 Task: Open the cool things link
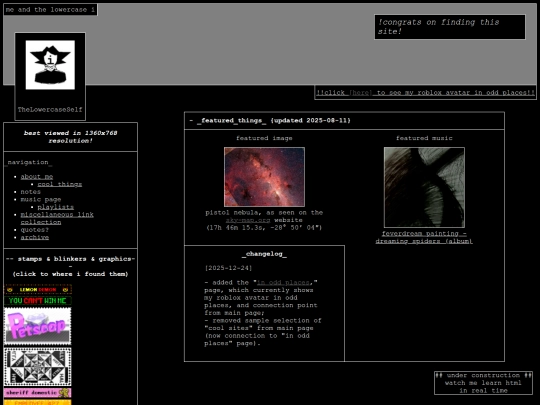tap(60, 184)
